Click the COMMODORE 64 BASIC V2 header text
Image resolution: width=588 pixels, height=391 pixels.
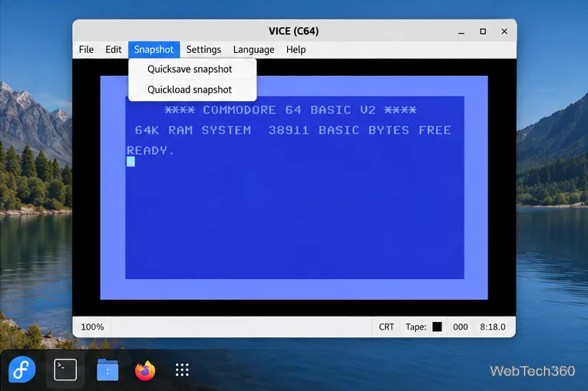(x=290, y=110)
